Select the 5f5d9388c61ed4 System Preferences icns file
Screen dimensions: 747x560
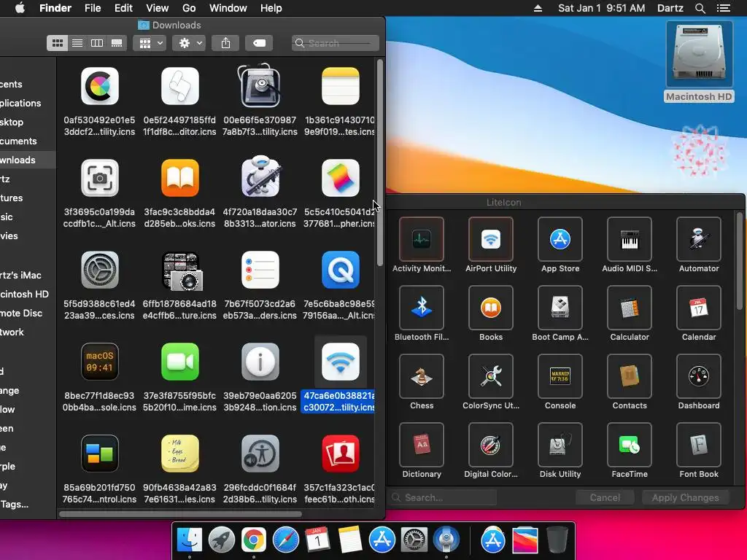pos(99,270)
